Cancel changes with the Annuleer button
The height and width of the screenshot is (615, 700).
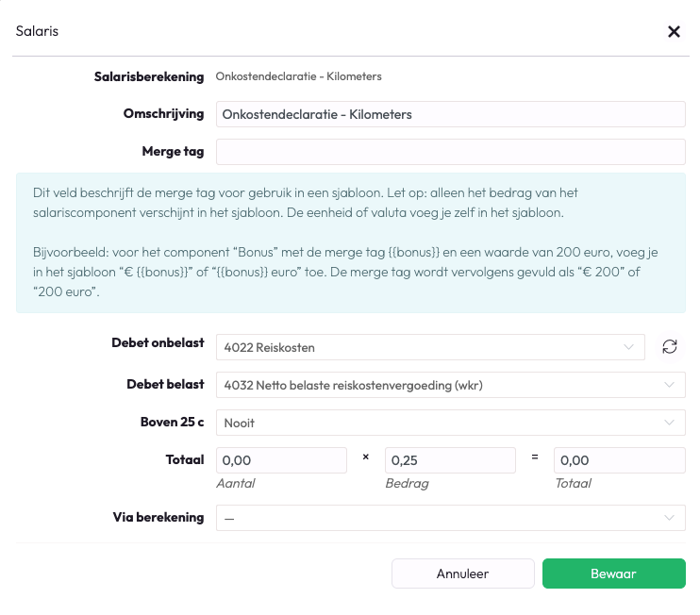[463, 573]
